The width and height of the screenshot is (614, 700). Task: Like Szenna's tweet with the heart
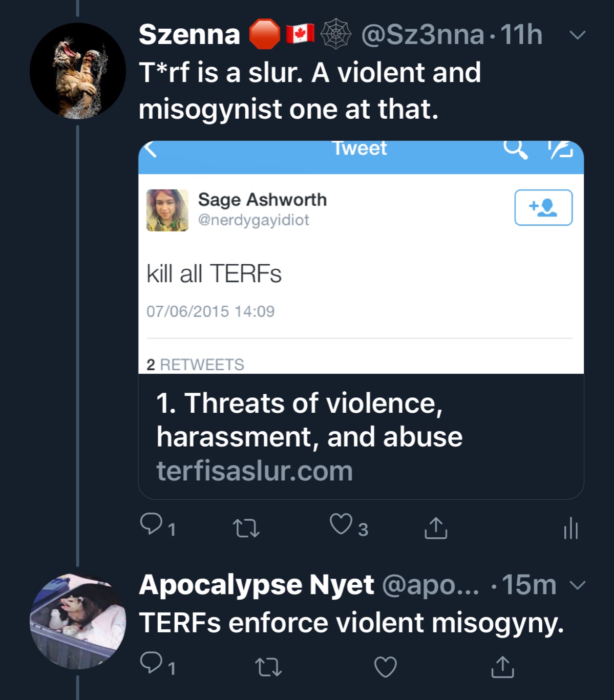(x=341, y=525)
